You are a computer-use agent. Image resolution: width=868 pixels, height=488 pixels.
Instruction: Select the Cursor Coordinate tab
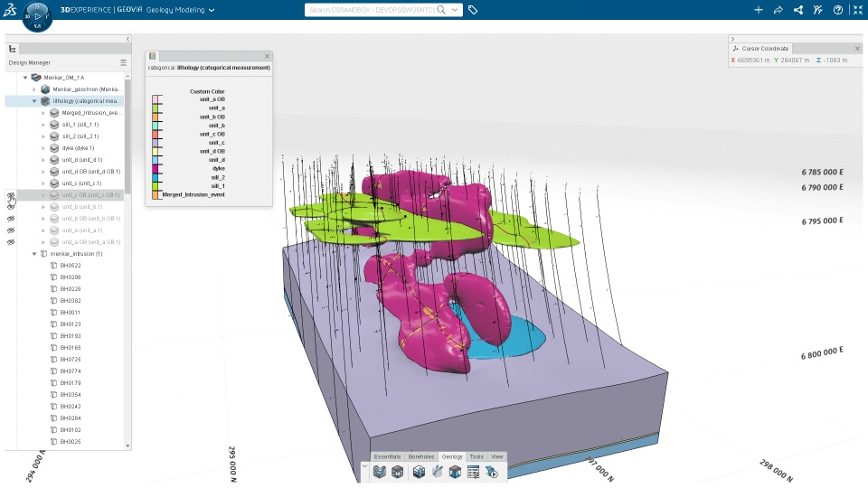click(x=760, y=49)
